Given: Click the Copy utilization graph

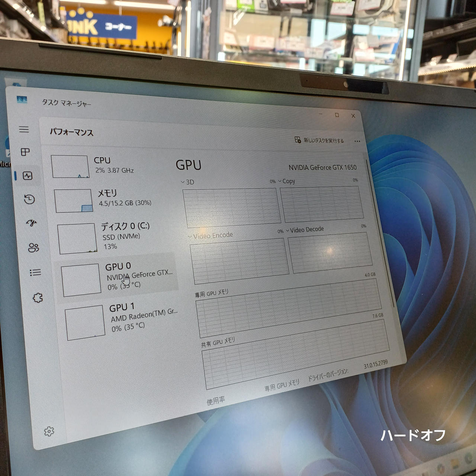Looking at the screenshot, I should click(x=322, y=204).
